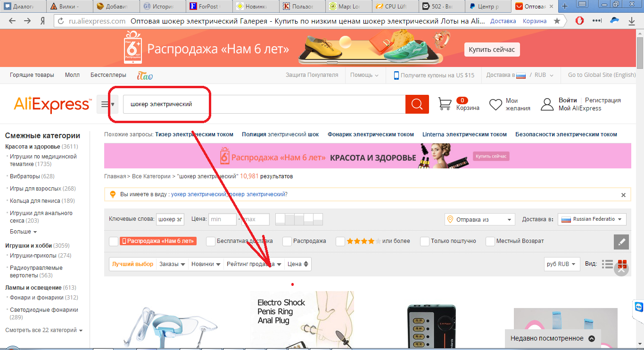Click the round scroll-to-top button

[x=621, y=270]
